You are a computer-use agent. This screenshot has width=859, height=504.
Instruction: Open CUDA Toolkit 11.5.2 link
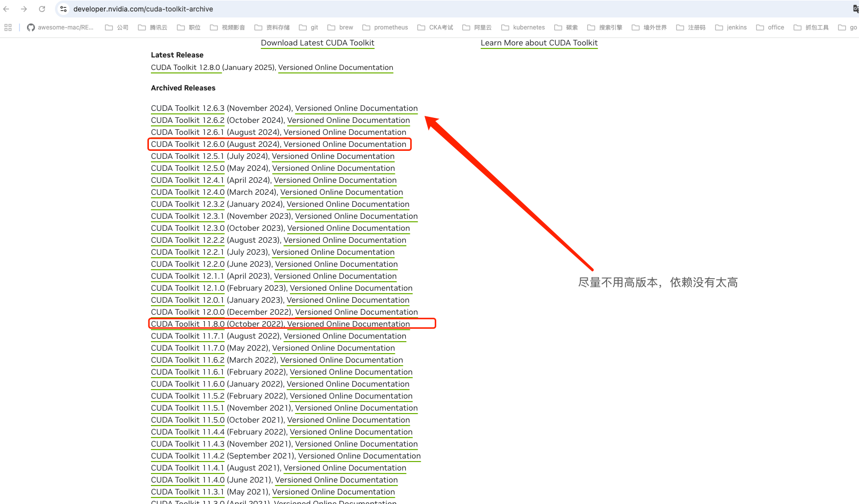(188, 396)
